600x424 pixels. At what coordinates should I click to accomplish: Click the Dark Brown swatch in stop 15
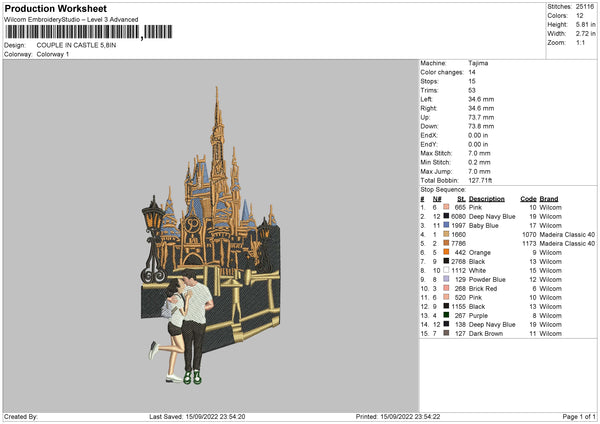pos(448,333)
